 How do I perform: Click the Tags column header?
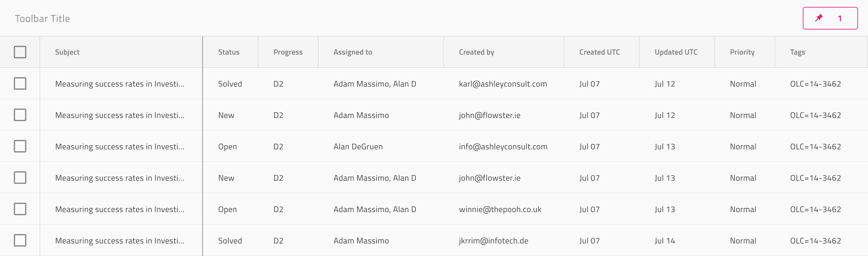tap(797, 52)
